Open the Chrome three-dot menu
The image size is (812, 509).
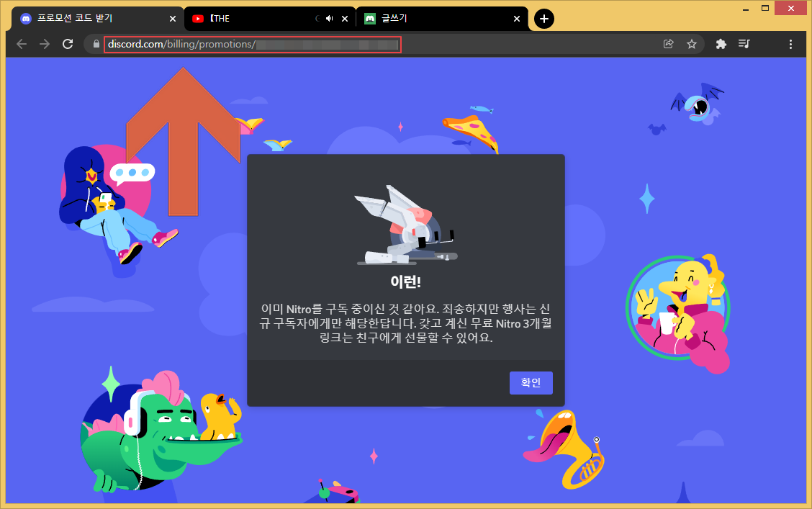[x=790, y=44]
